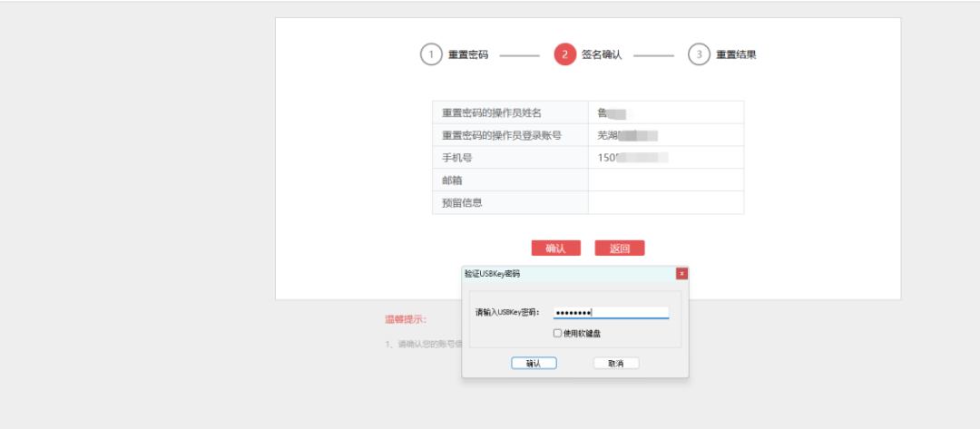Click the 重置密码的操作员登录账号 row label
Viewport: 980px width, 429px height.
(501, 135)
